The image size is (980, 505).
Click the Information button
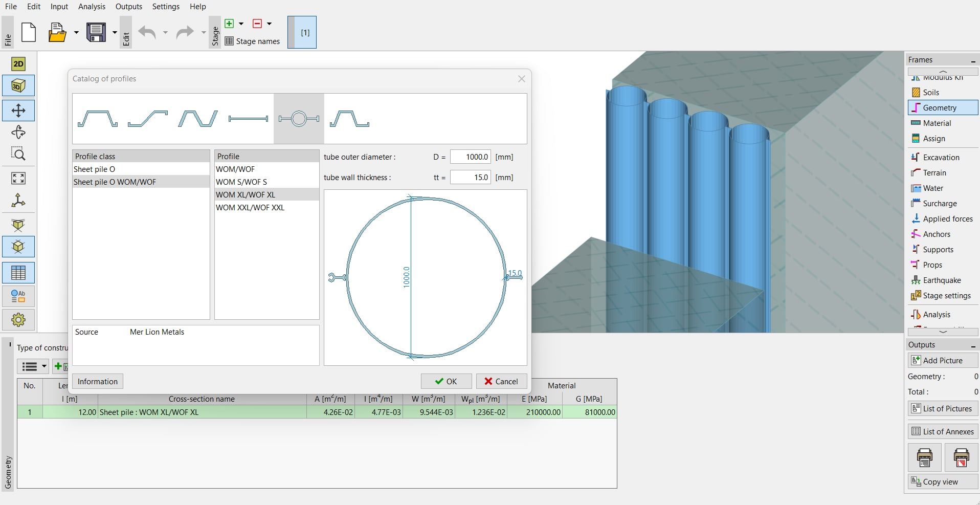pos(97,381)
